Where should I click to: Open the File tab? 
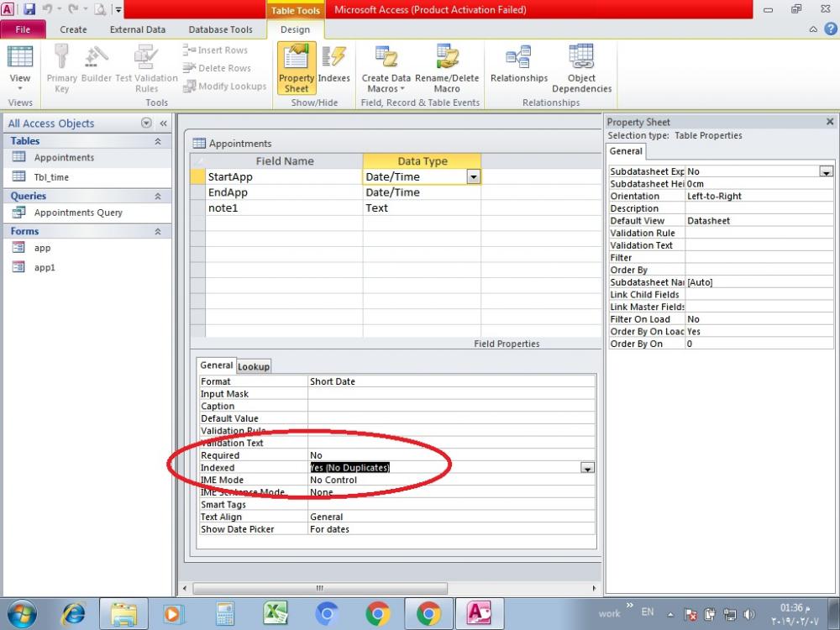[x=23, y=29]
